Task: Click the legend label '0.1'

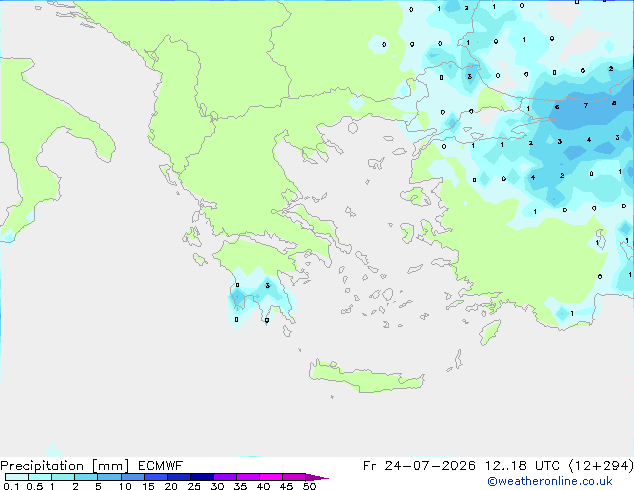Action: (x=11, y=486)
